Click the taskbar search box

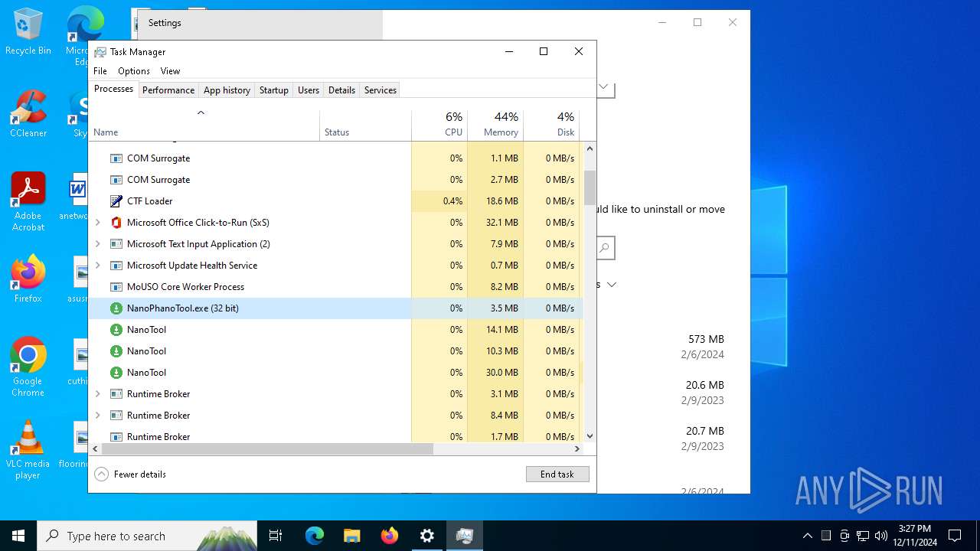[x=147, y=536]
